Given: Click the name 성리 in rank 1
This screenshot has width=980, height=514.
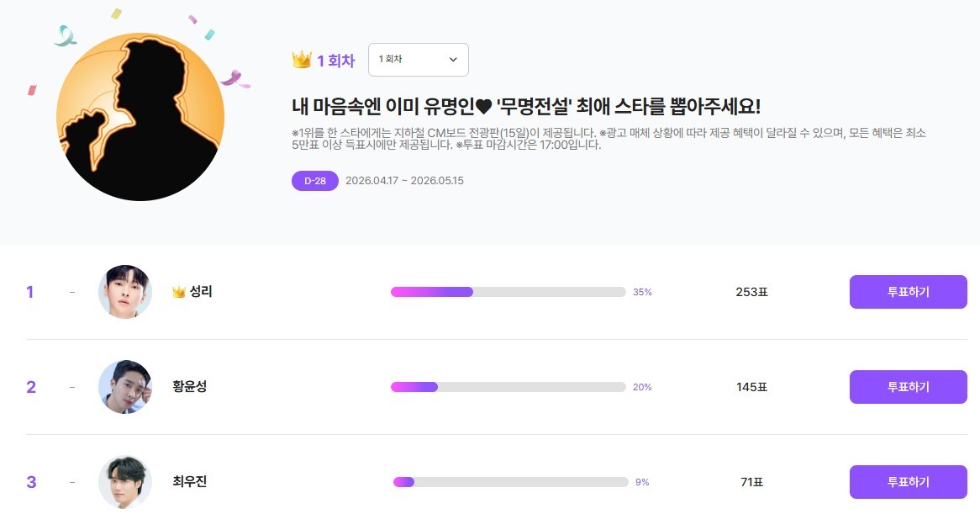Looking at the screenshot, I should 202,292.
